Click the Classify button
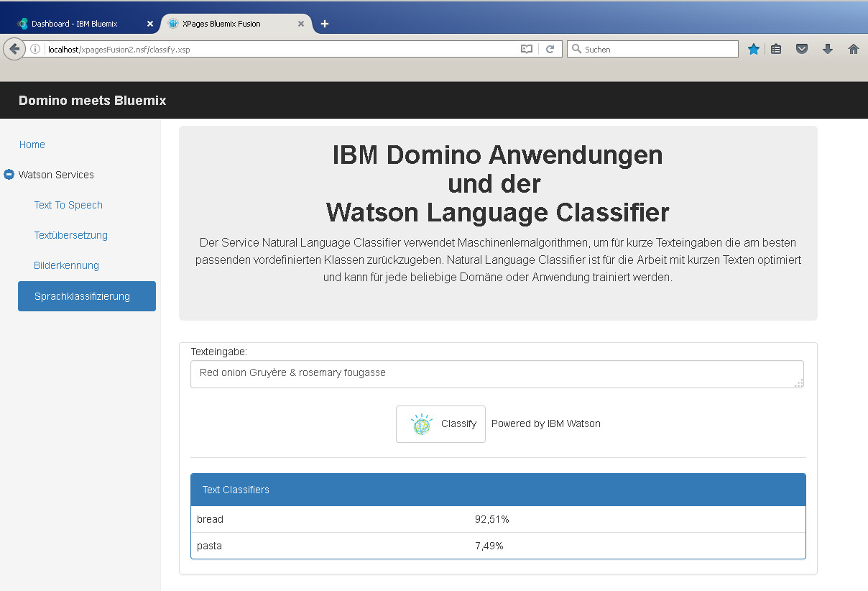This screenshot has height=591, width=868. (440, 424)
